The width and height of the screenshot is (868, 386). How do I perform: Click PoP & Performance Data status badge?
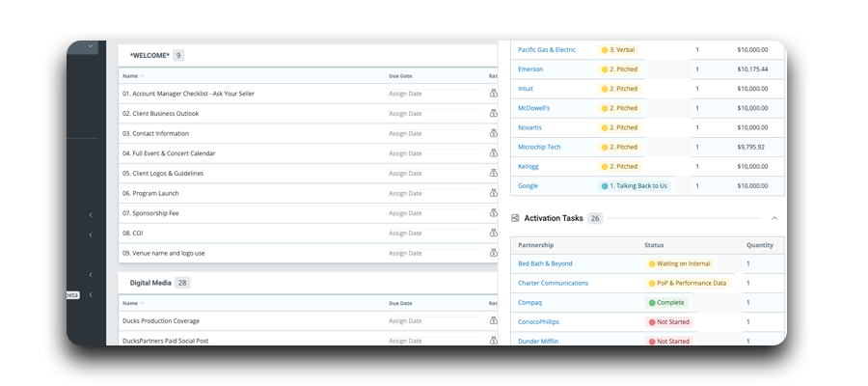click(687, 283)
